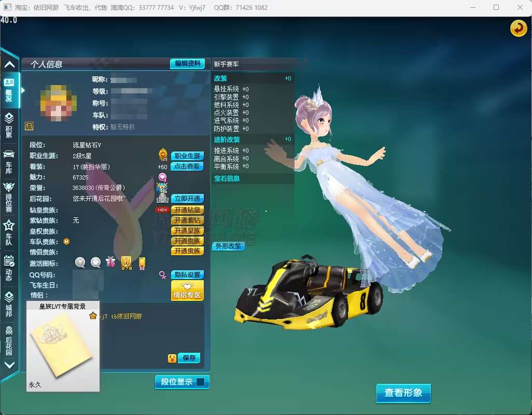
Task: Open the 排位赛 ranked match tab
Action: [9, 197]
